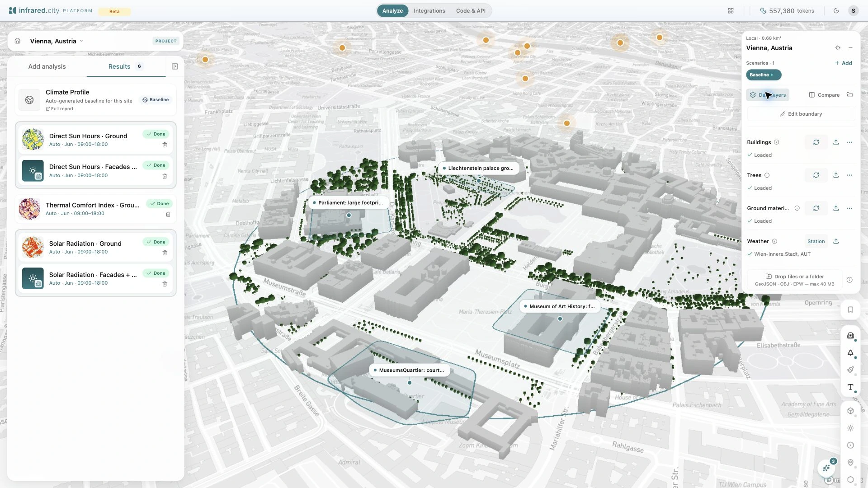Refresh the Trees layer

tap(816, 175)
